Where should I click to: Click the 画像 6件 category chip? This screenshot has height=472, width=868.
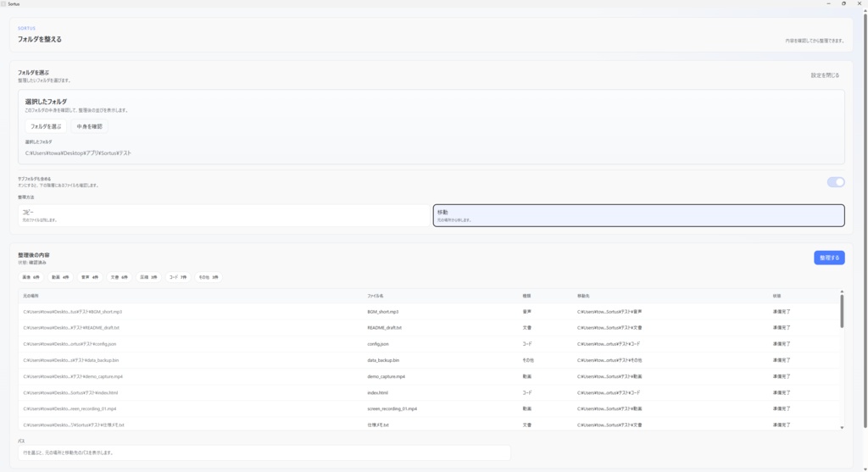point(31,277)
